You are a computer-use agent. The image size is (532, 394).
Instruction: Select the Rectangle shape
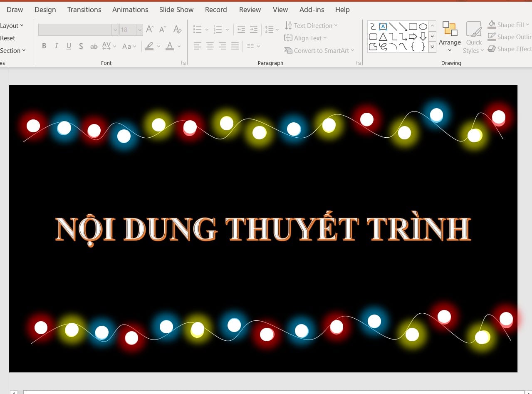pyautogui.click(x=413, y=27)
